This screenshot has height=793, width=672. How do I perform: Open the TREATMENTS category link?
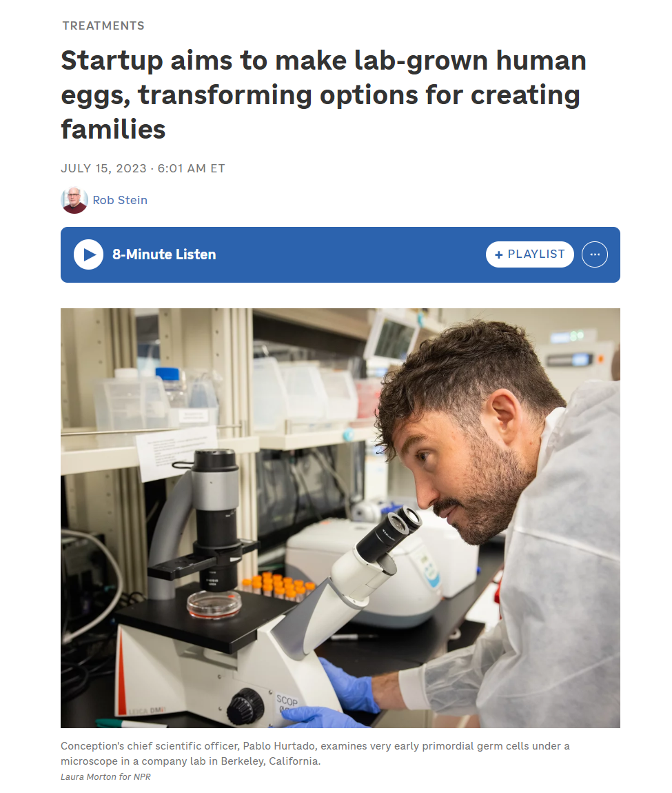103,26
